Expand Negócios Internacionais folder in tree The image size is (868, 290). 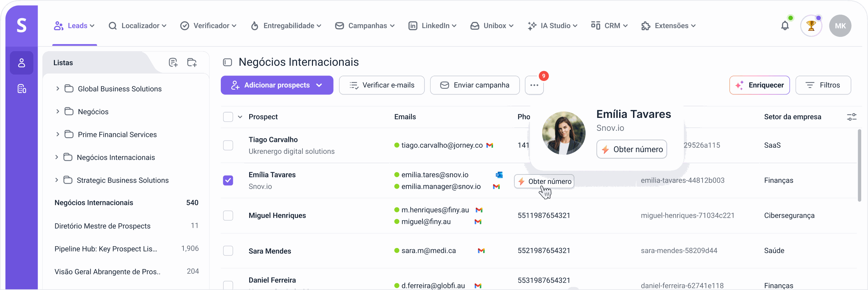[x=57, y=157]
